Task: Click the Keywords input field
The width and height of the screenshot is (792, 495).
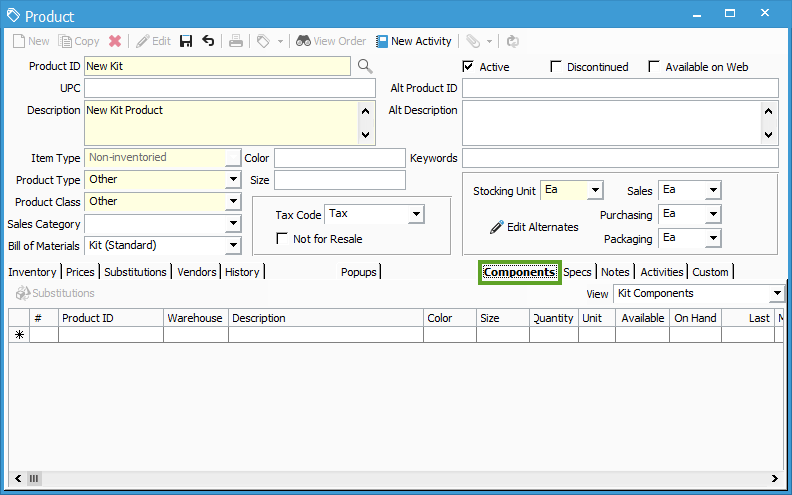Action: (x=620, y=158)
